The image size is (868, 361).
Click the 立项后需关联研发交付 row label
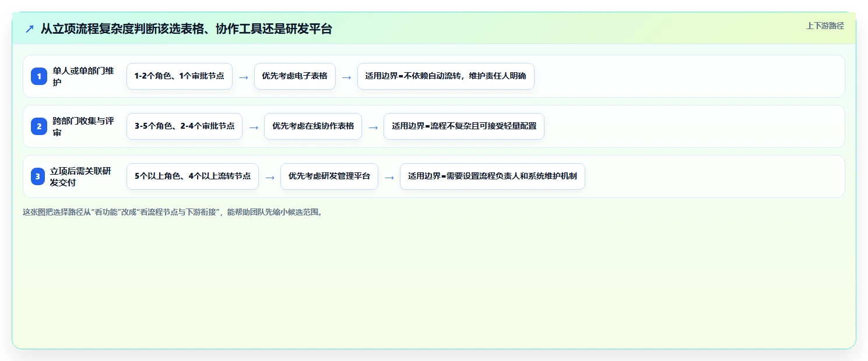pyautogui.click(x=81, y=176)
